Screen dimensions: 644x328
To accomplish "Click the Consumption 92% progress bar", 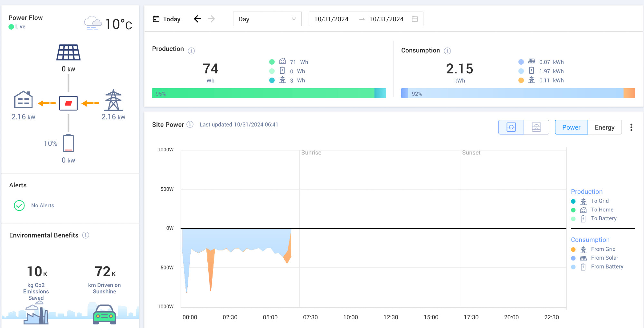I will click(x=518, y=93).
